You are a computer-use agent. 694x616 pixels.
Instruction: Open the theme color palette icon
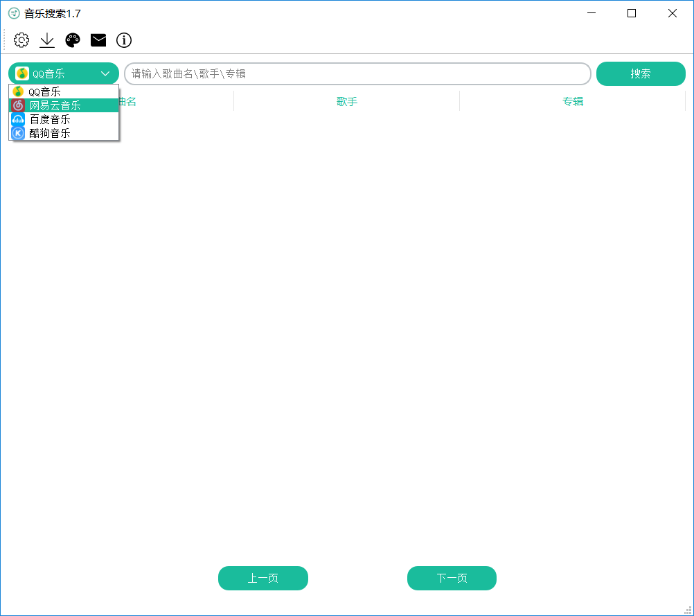point(73,40)
